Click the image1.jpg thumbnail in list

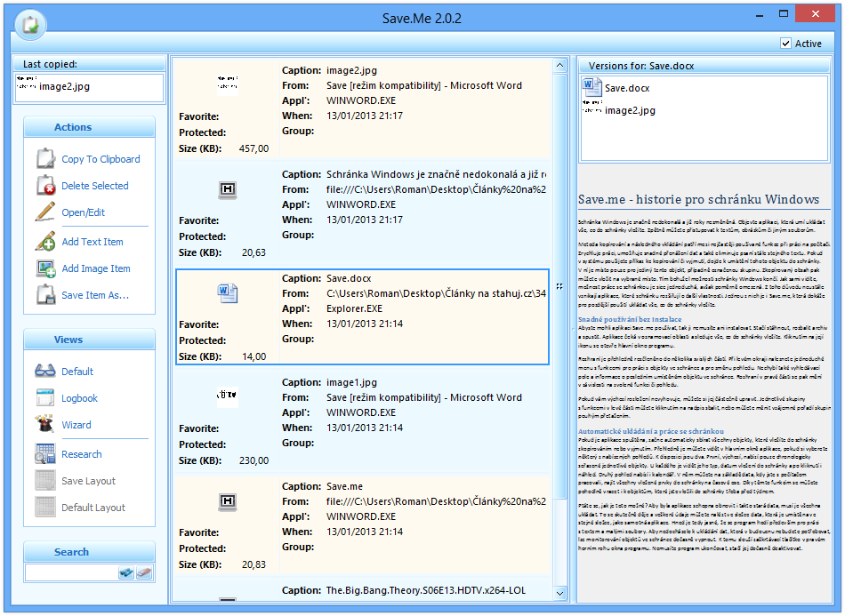(x=228, y=396)
